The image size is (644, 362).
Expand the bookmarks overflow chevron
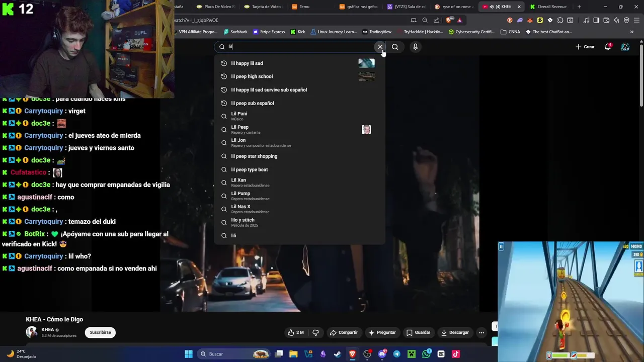631,32
